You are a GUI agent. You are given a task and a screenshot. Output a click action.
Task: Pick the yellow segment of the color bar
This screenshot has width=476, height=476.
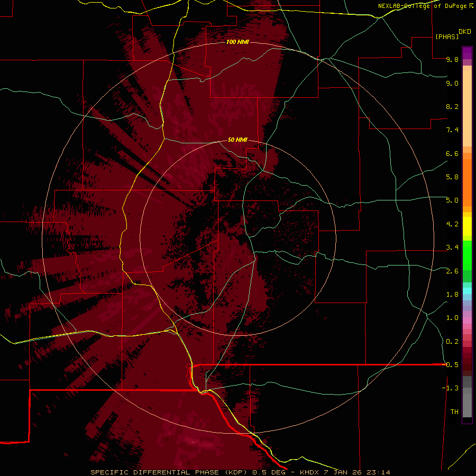click(x=467, y=226)
